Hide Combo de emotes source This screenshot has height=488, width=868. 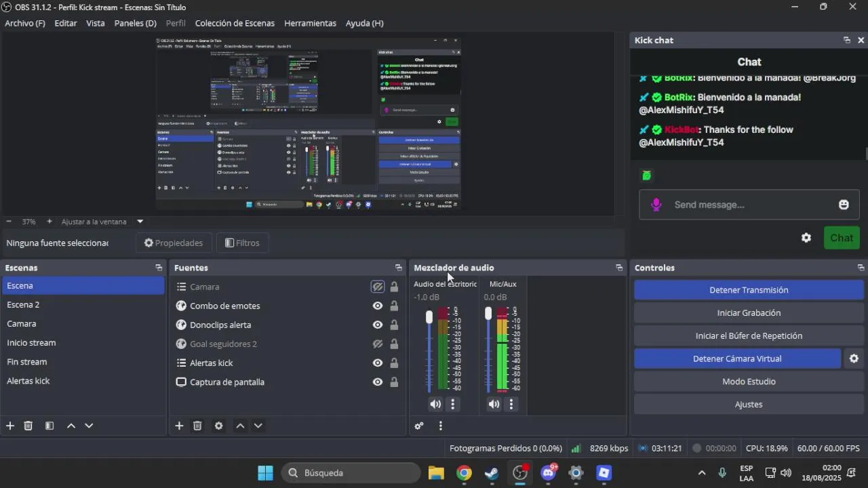tap(378, 306)
